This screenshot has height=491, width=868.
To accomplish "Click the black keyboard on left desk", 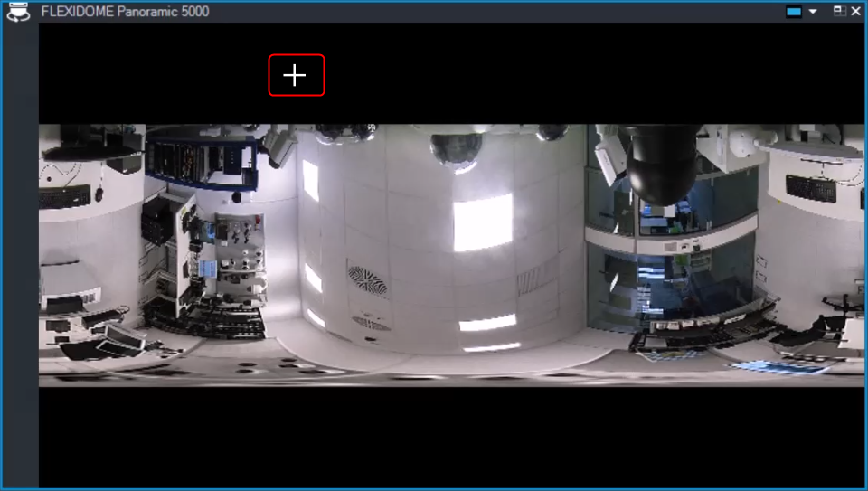I will click(x=63, y=194).
